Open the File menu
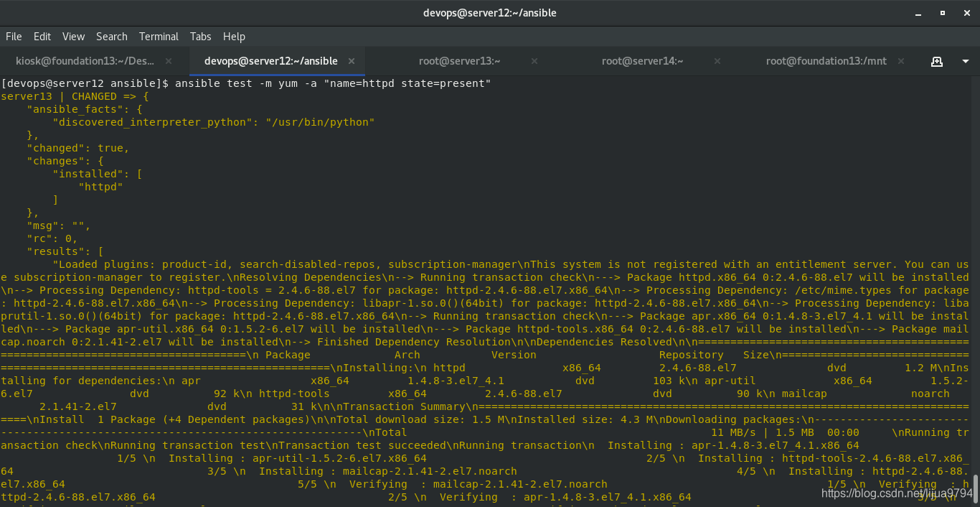980x507 pixels. 14,36
